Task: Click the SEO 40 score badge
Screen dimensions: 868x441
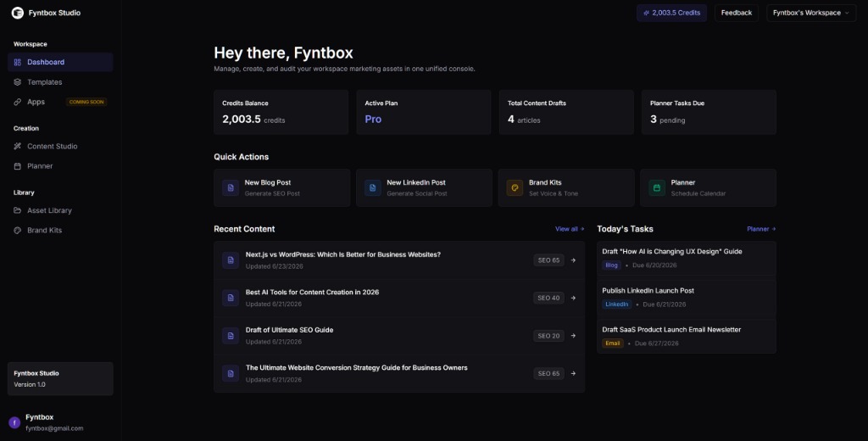Action: click(548, 298)
